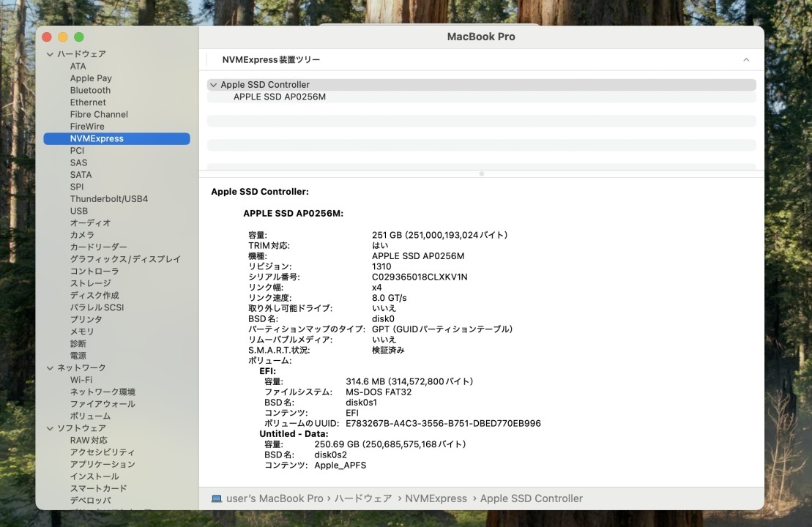Click the yellow minimize window button
Viewport: 812px width, 527px height.
pyautogui.click(x=63, y=37)
